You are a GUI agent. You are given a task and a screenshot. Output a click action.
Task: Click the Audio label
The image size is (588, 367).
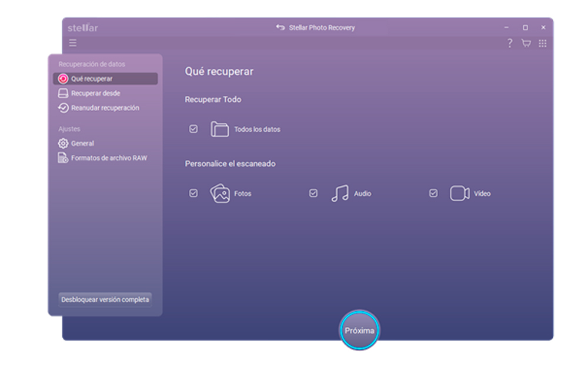[x=363, y=193]
